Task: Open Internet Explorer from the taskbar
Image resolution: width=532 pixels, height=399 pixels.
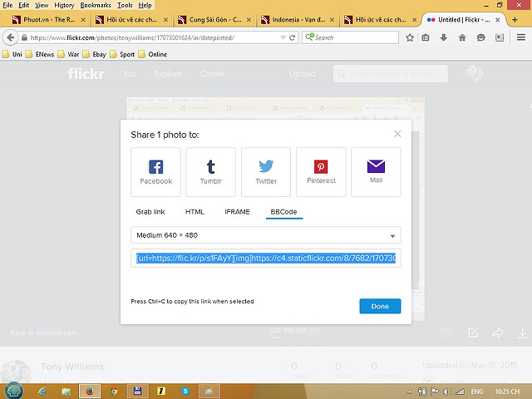Action: pyautogui.click(x=42, y=392)
